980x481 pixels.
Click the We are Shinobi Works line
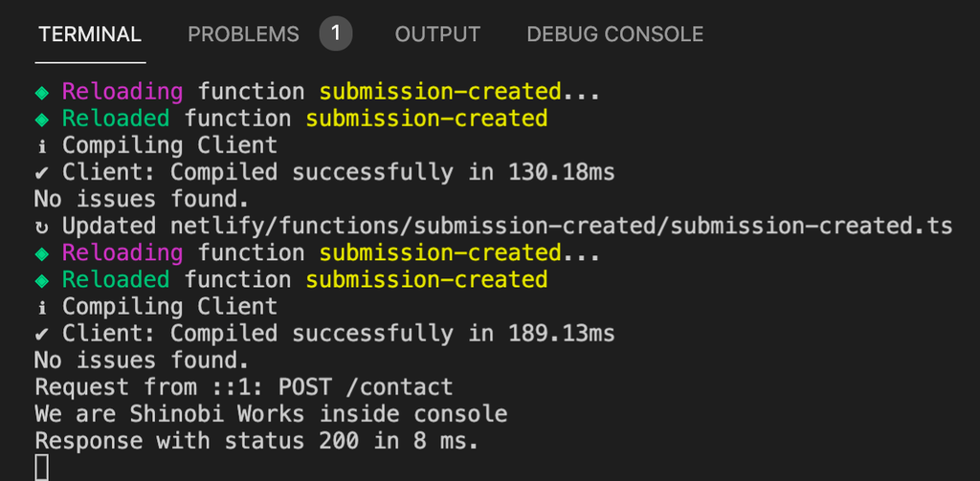(271, 414)
